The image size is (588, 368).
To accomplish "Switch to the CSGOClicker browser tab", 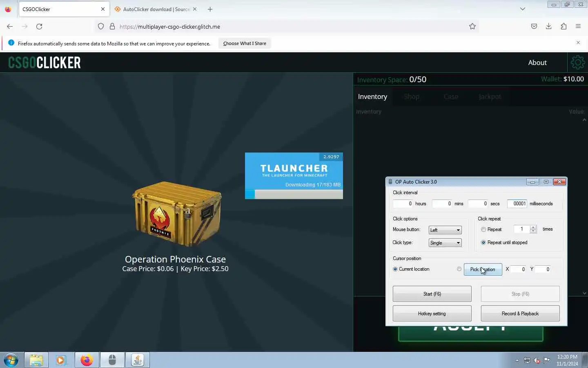I will [64, 9].
